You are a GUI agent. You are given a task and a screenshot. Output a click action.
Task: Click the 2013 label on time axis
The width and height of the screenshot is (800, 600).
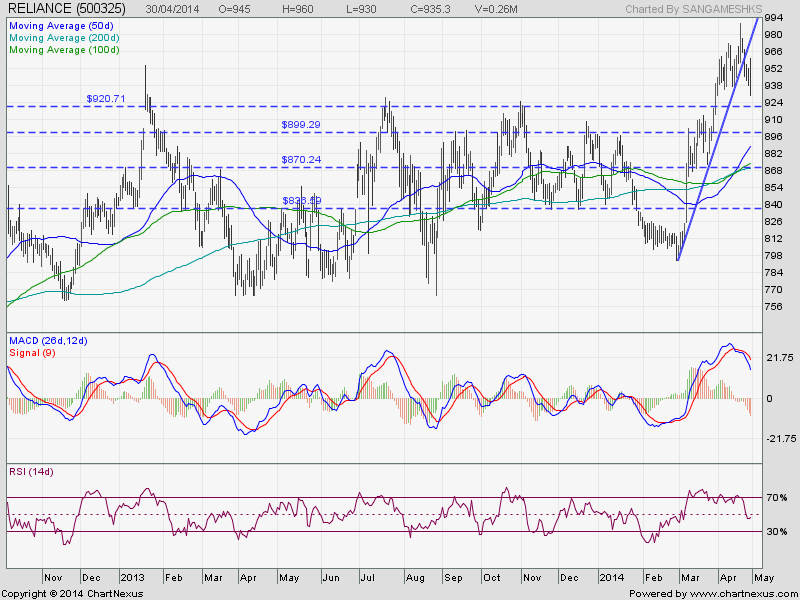[133, 578]
